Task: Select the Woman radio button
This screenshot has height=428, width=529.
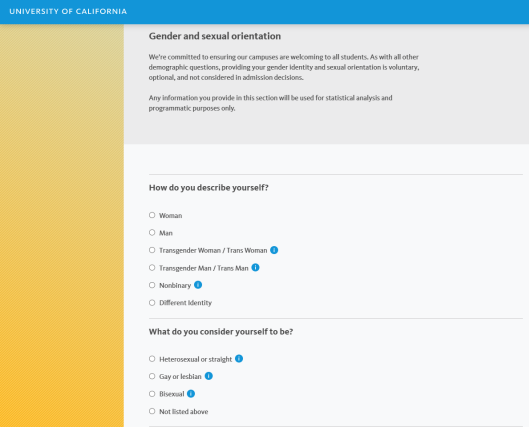Action: pyautogui.click(x=152, y=215)
